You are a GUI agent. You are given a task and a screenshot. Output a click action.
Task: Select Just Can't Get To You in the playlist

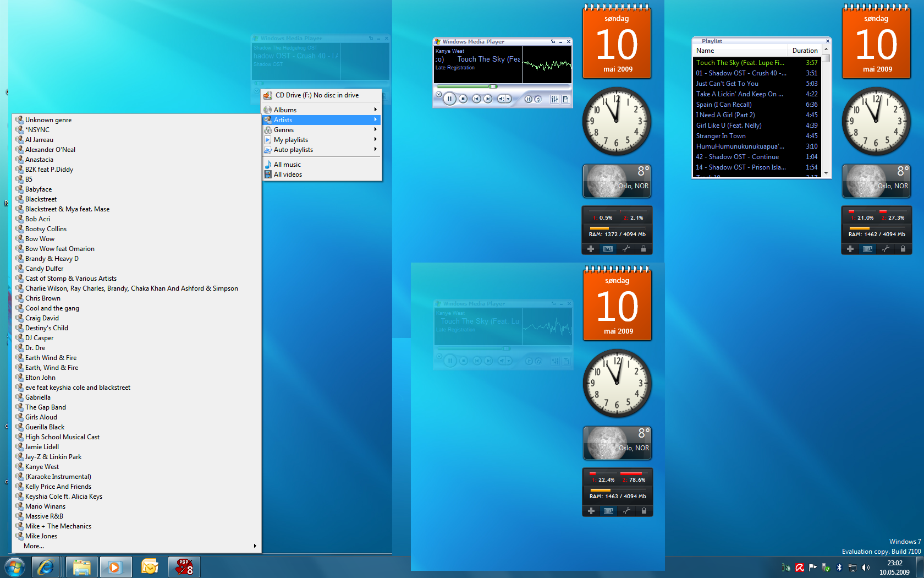(757, 84)
